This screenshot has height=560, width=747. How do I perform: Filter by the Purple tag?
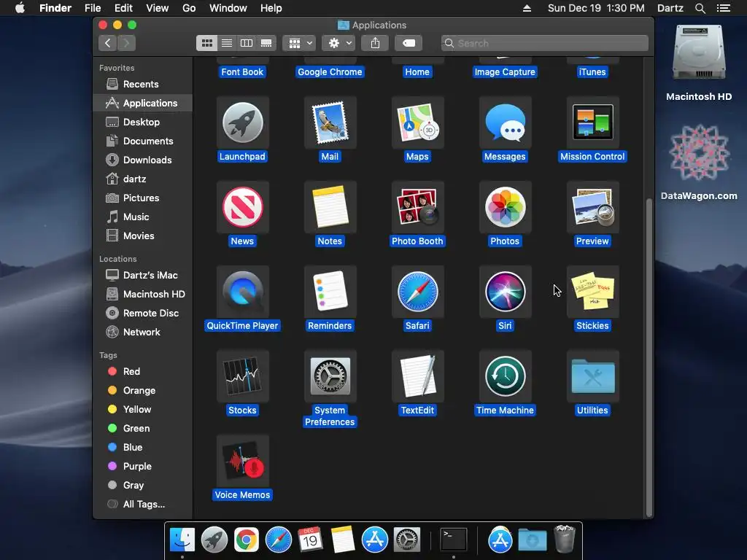[x=143, y=467]
